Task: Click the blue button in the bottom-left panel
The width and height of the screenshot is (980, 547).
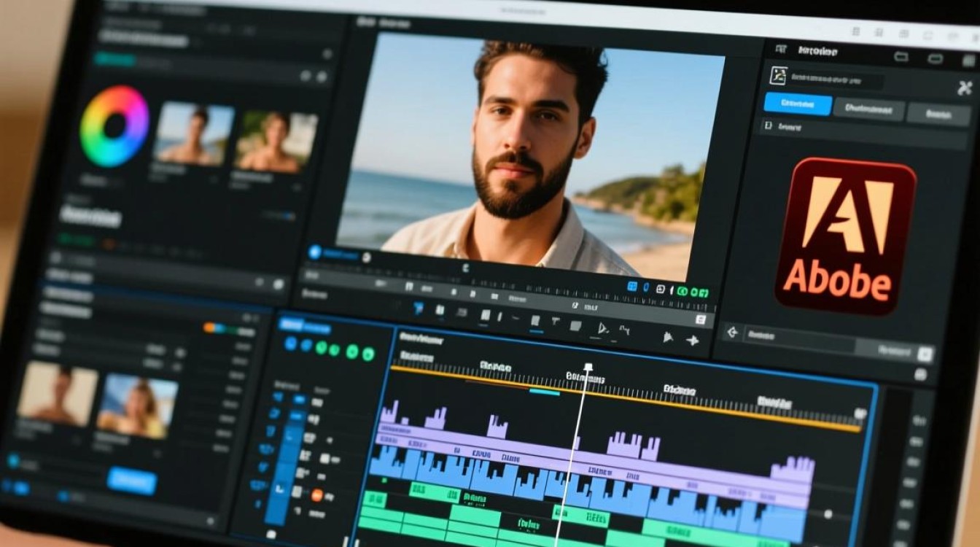Action: pos(132,481)
